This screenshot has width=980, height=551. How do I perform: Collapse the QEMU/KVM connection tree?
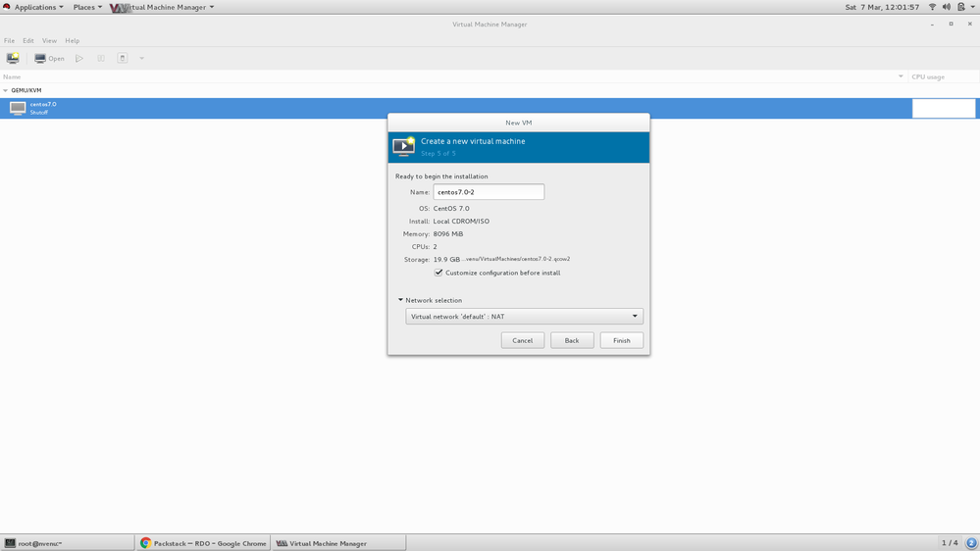[5, 90]
